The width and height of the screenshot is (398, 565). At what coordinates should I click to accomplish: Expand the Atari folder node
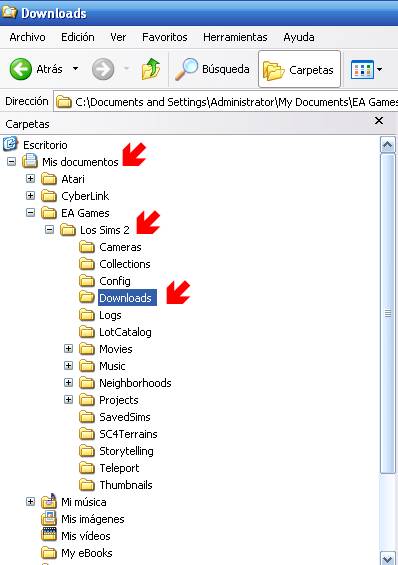point(30,179)
